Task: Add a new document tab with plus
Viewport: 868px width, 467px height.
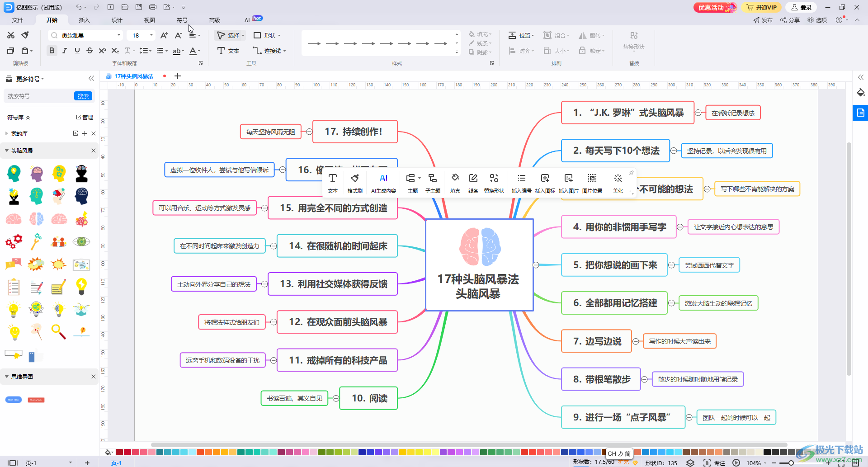Action: [178, 76]
